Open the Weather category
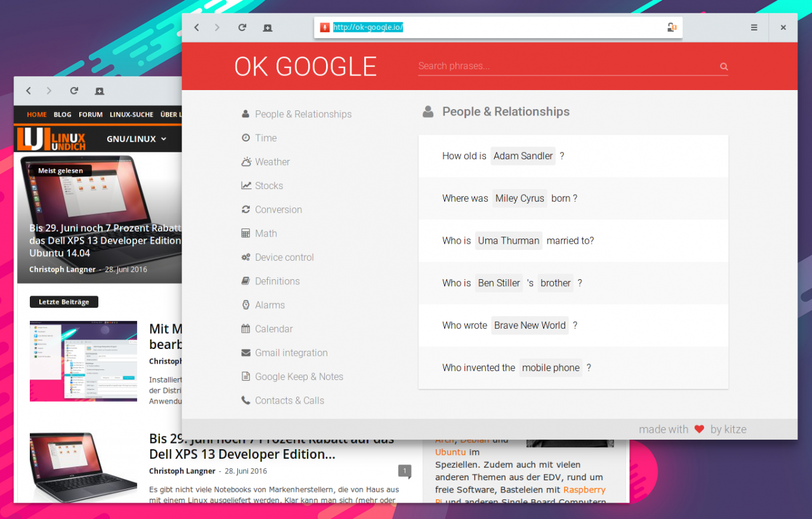 (272, 162)
